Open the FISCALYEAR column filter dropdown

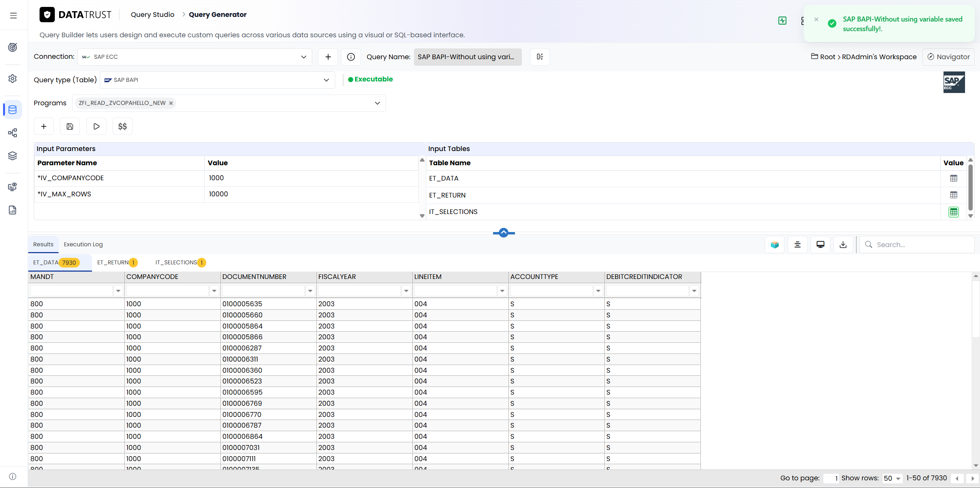[406, 291]
